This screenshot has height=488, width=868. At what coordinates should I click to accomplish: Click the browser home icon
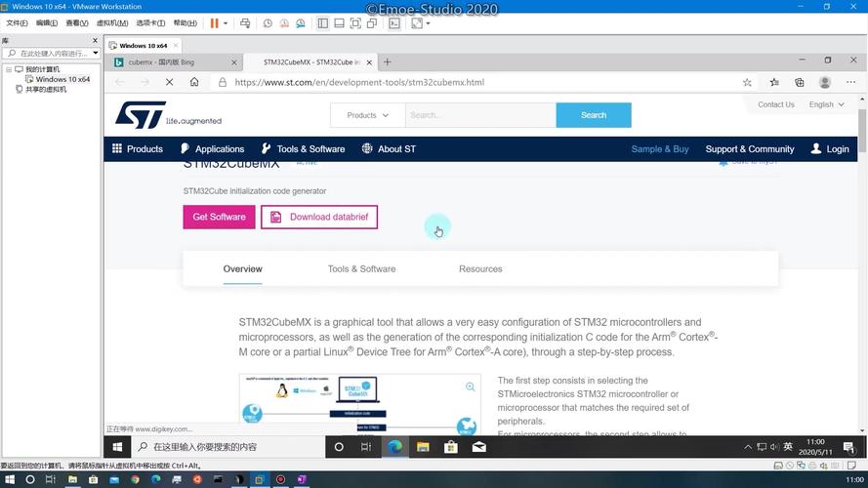coord(194,83)
